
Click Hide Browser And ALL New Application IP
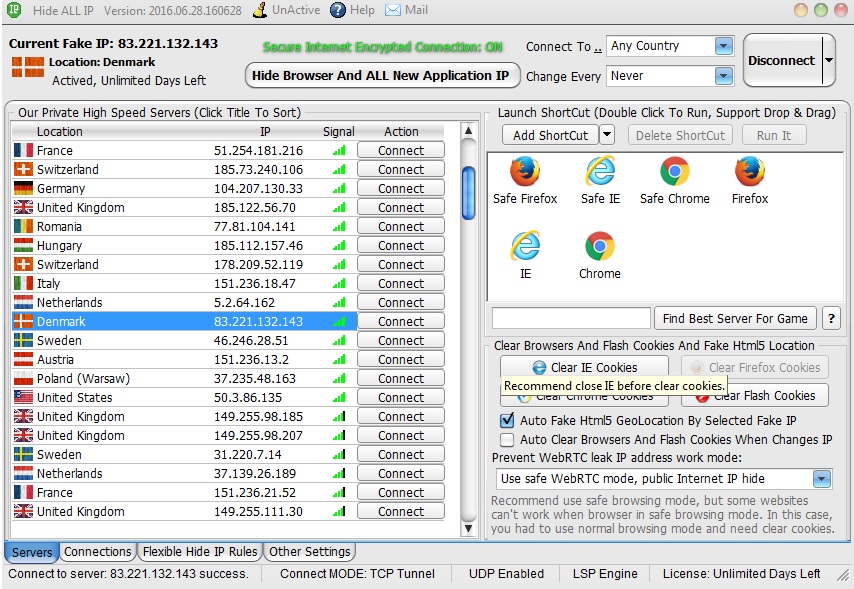[381, 75]
